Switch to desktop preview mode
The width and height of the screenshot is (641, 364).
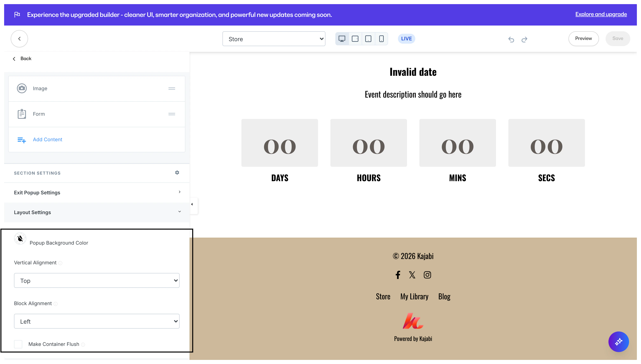point(342,38)
